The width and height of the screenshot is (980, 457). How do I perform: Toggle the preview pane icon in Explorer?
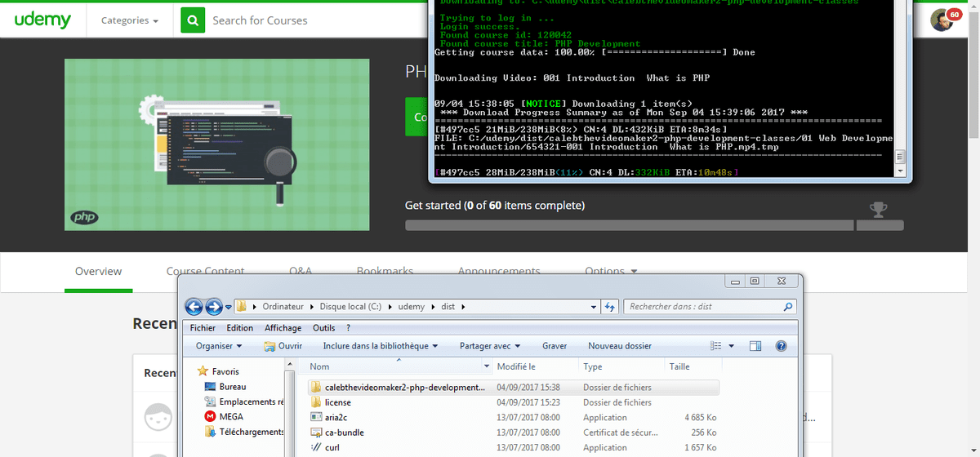755,346
